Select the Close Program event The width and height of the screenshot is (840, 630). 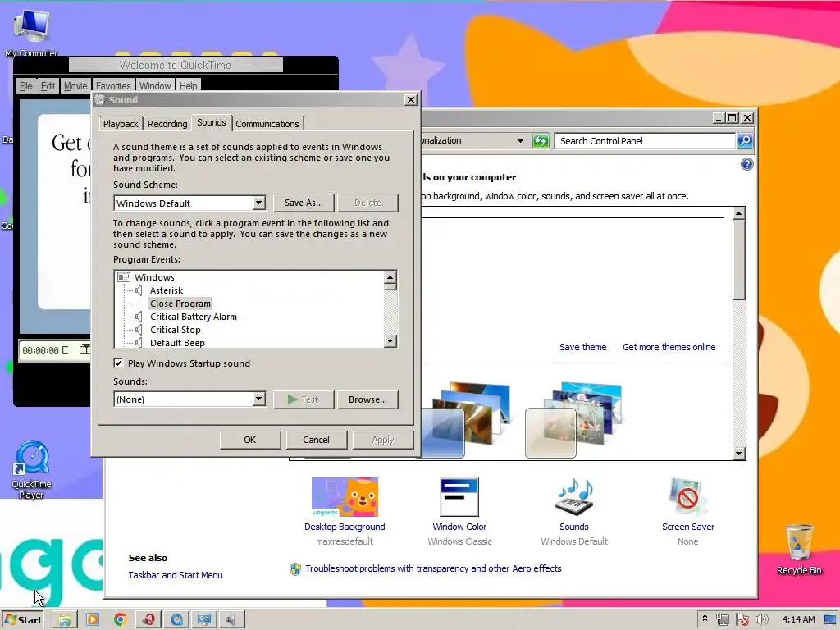tap(180, 304)
